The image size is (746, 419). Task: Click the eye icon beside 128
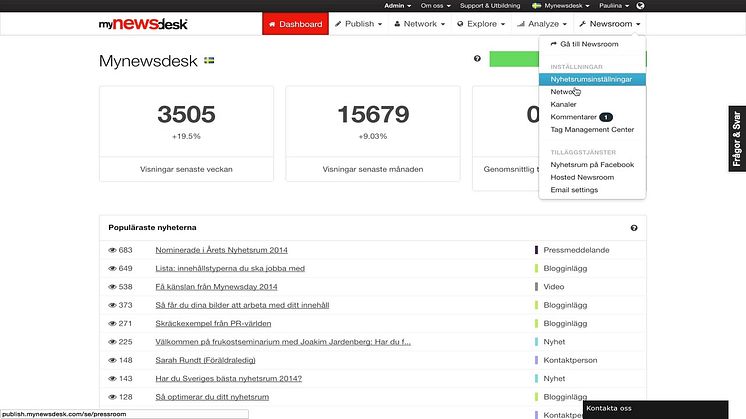click(112, 397)
